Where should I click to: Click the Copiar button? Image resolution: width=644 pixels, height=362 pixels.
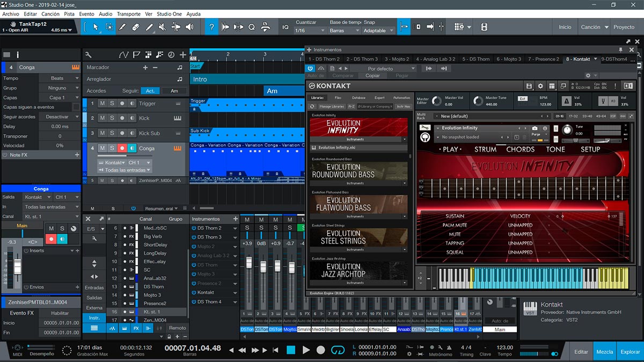click(372, 76)
